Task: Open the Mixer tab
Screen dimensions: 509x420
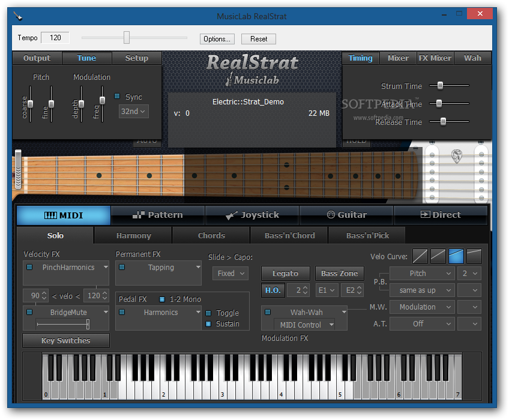Action: [x=398, y=58]
